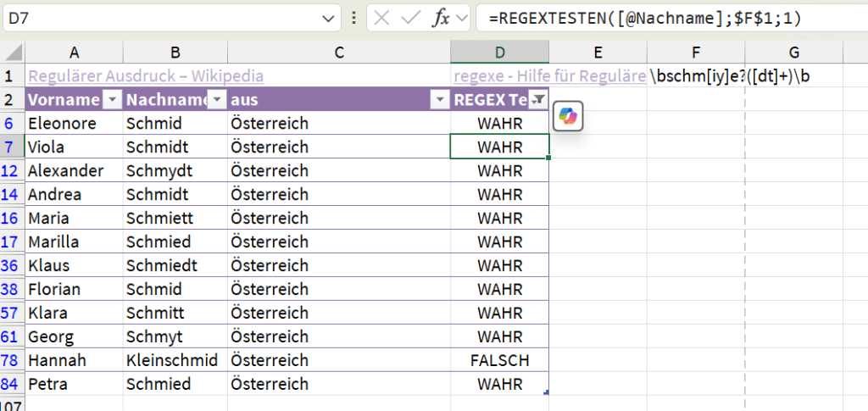Select the cell containing FALSCH
Screen dimensions: 868x411
coord(499,360)
